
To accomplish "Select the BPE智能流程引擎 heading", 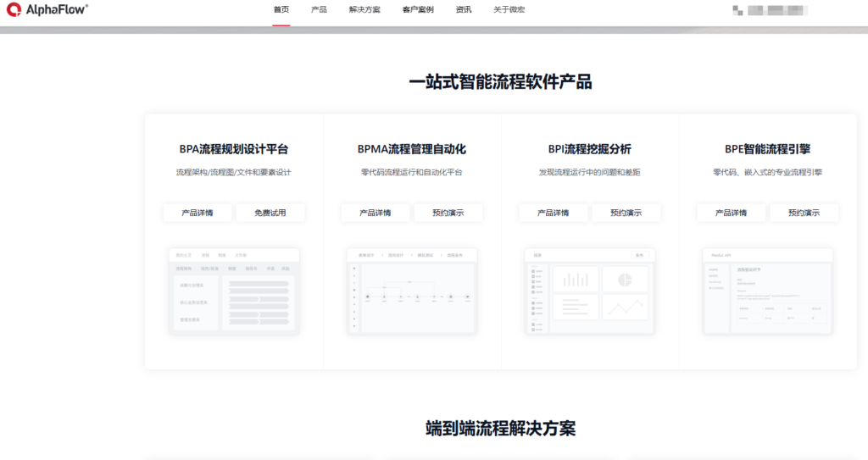I will coord(768,149).
